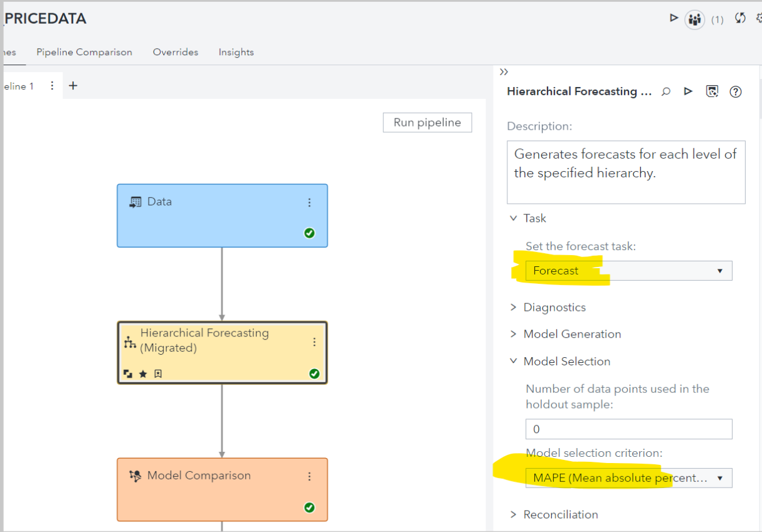Open the Data node three-dot menu

309,202
